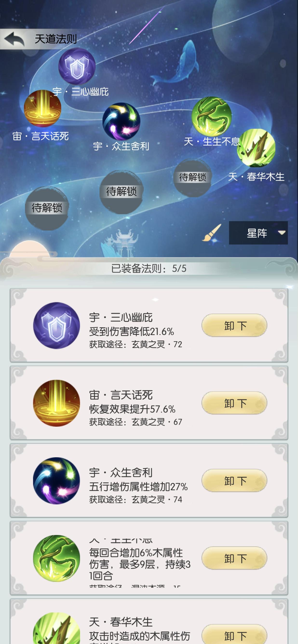Screen dimensions: 298x644
Task: Click 卸下 on the 天·春华木生 card
Action: click(234, 635)
